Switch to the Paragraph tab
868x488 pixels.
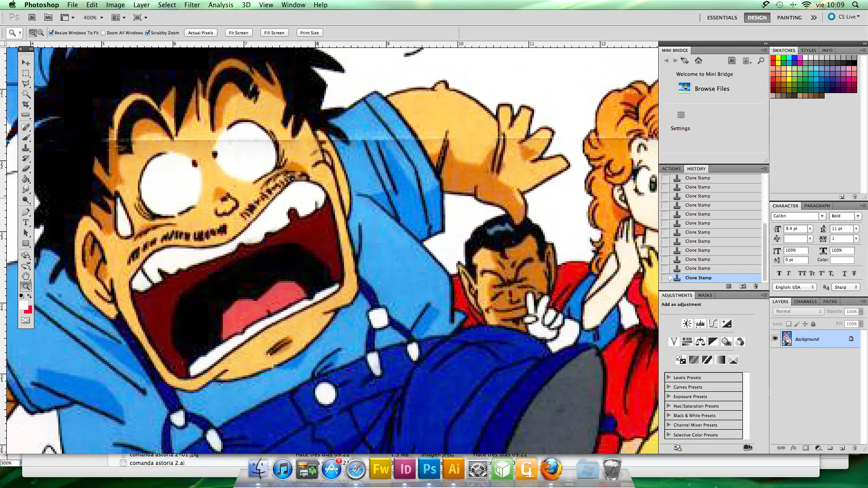click(817, 206)
